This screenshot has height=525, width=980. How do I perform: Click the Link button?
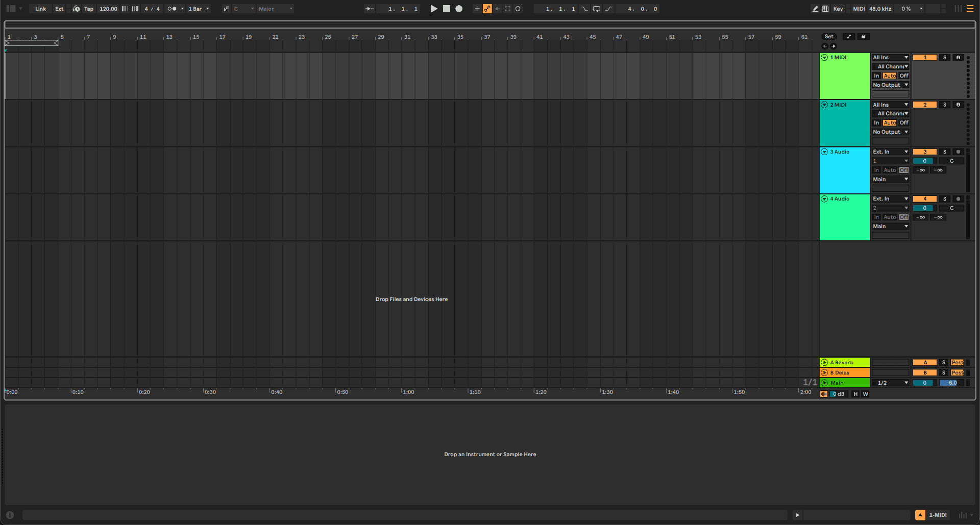tap(41, 9)
